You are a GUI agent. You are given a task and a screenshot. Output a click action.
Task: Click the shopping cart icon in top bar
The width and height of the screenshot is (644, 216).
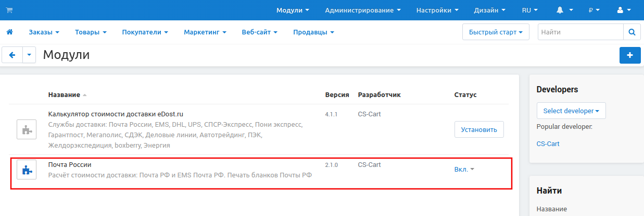(9, 10)
